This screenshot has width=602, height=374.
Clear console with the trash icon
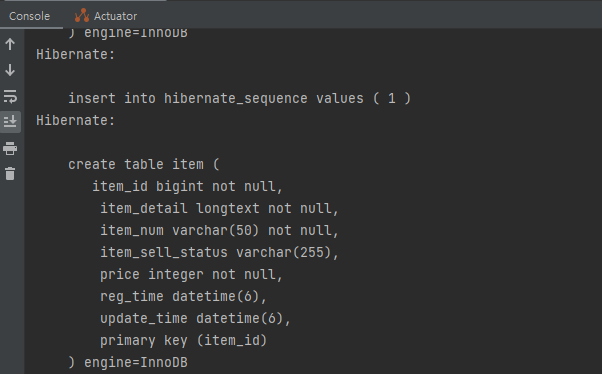[x=10, y=174]
